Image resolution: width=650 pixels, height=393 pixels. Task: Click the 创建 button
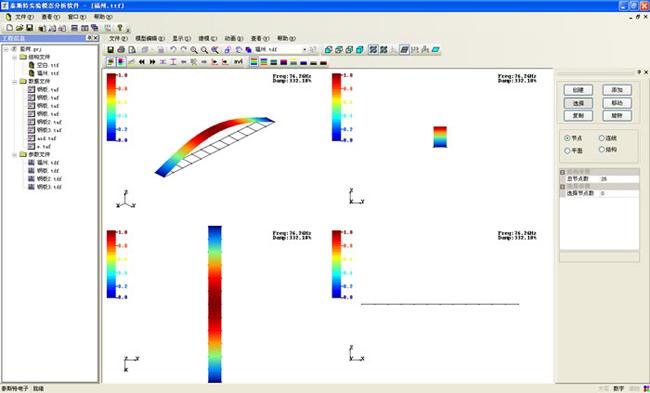[578, 90]
